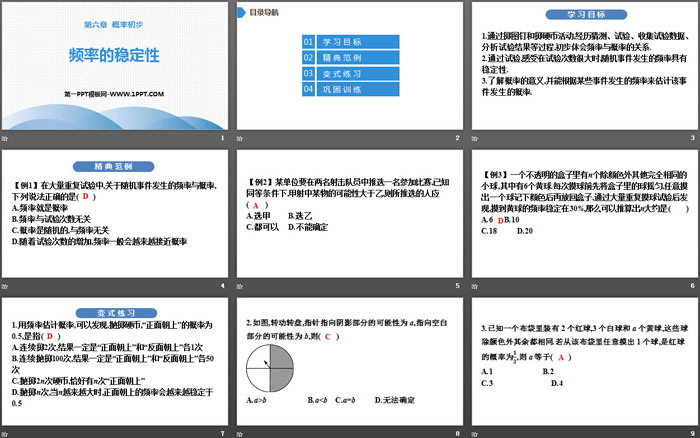Click the 第六章 概率初步 subtitle text
700x438 pixels.
pyautogui.click(x=113, y=25)
